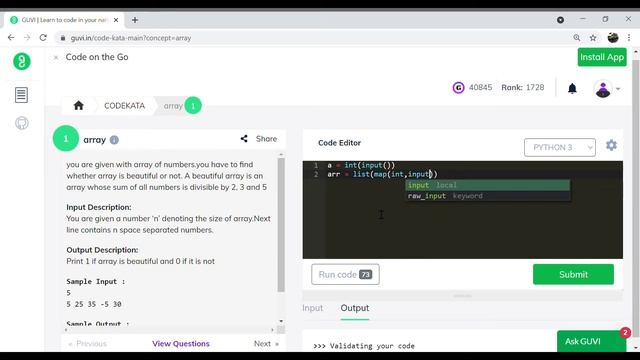
Task: Reload the page
Action: point(43,38)
